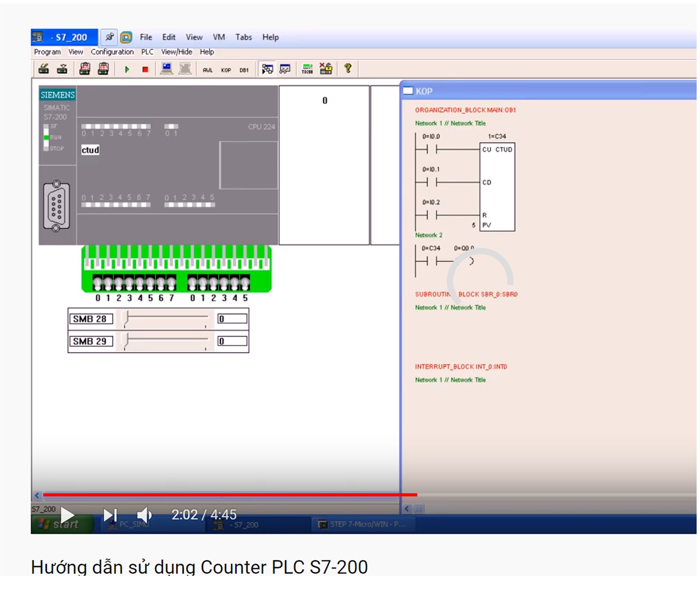
Task: Click the yellow question mark help icon
Action: point(347,69)
